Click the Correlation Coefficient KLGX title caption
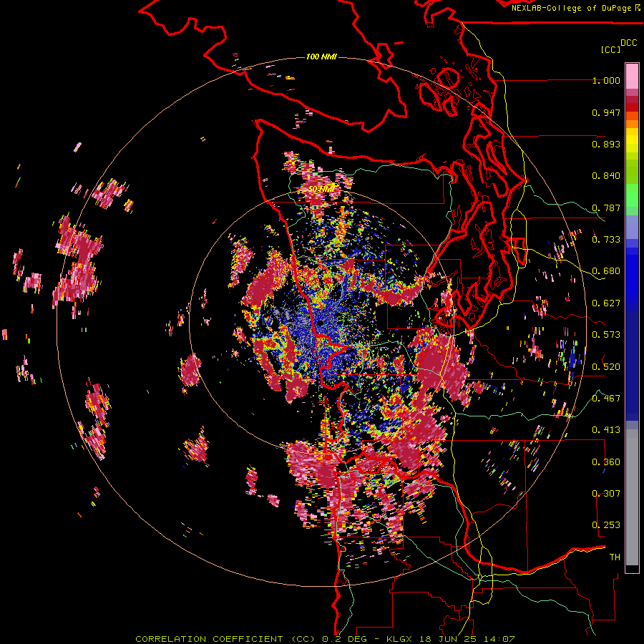Image resolution: width=644 pixels, height=644 pixels. tap(325, 639)
